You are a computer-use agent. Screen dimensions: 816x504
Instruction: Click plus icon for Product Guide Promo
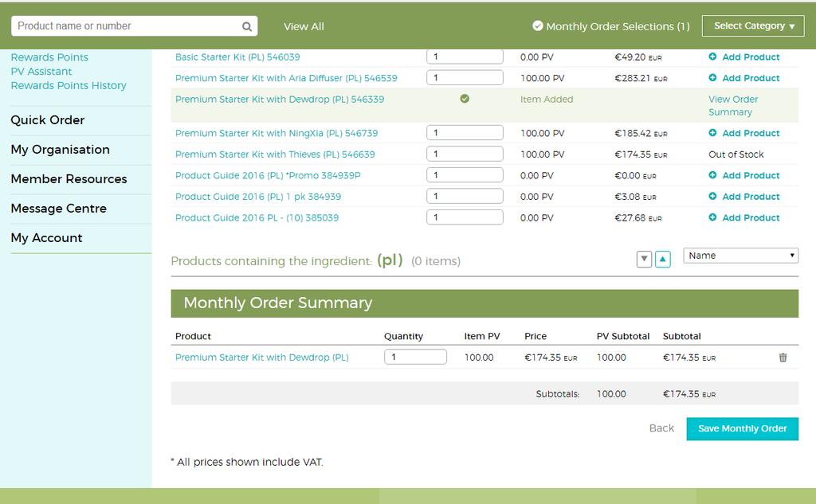[712, 174]
